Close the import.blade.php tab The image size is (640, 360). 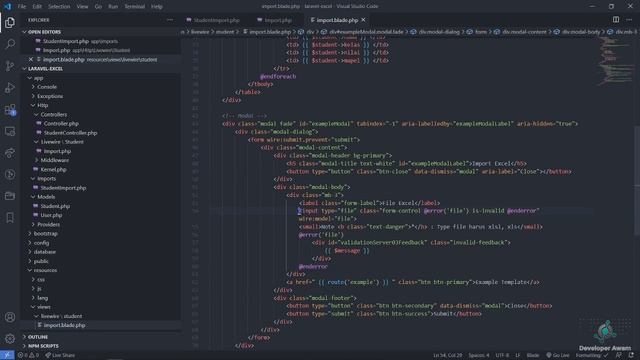point(363,20)
